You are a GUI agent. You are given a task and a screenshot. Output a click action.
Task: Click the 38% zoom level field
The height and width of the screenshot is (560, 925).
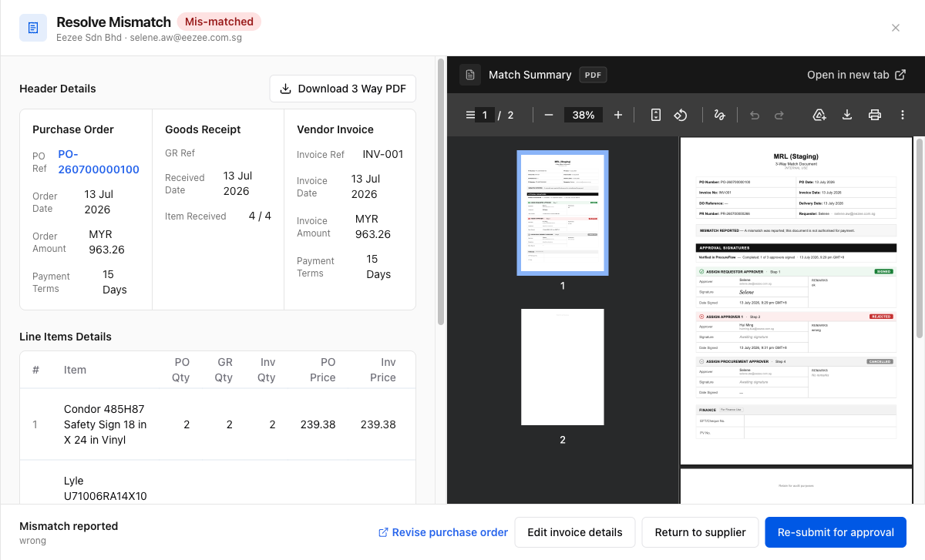pos(584,115)
